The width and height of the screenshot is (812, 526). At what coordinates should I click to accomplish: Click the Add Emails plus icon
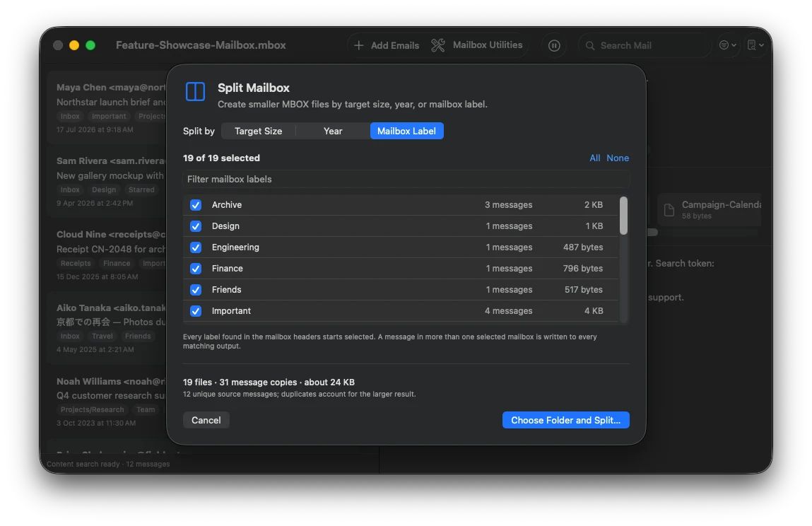358,46
